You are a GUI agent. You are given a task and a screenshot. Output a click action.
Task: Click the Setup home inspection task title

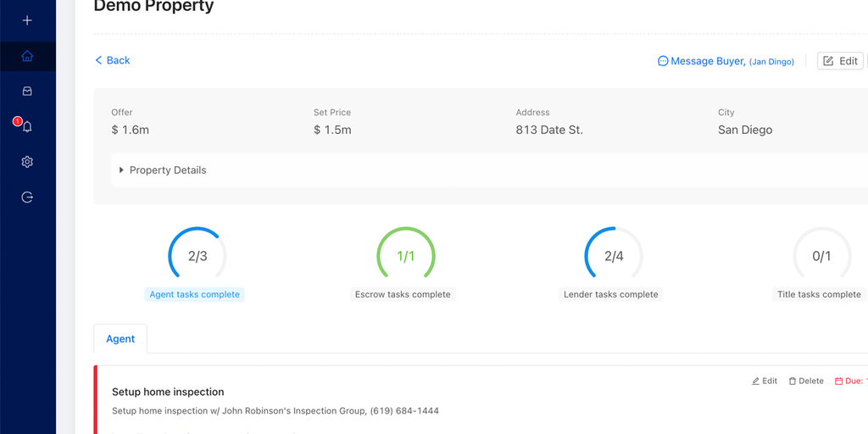pyautogui.click(x=168, y=392)
